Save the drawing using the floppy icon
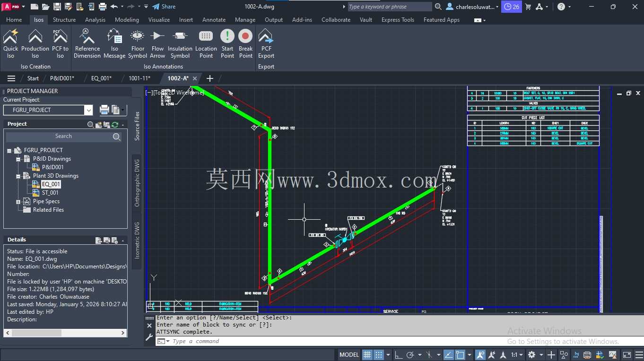 (57, 7)
